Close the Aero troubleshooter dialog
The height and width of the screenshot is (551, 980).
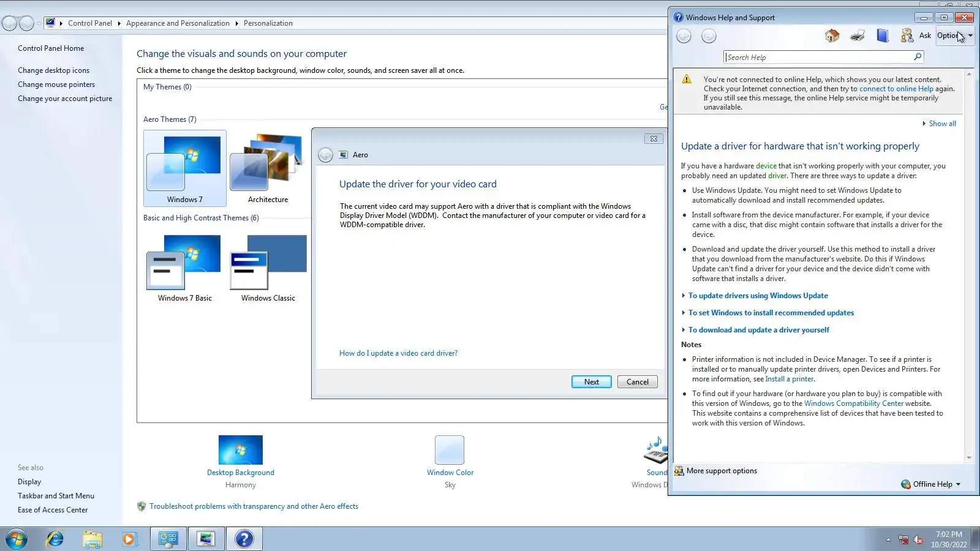pyautogui.click(x=654, y=139)
